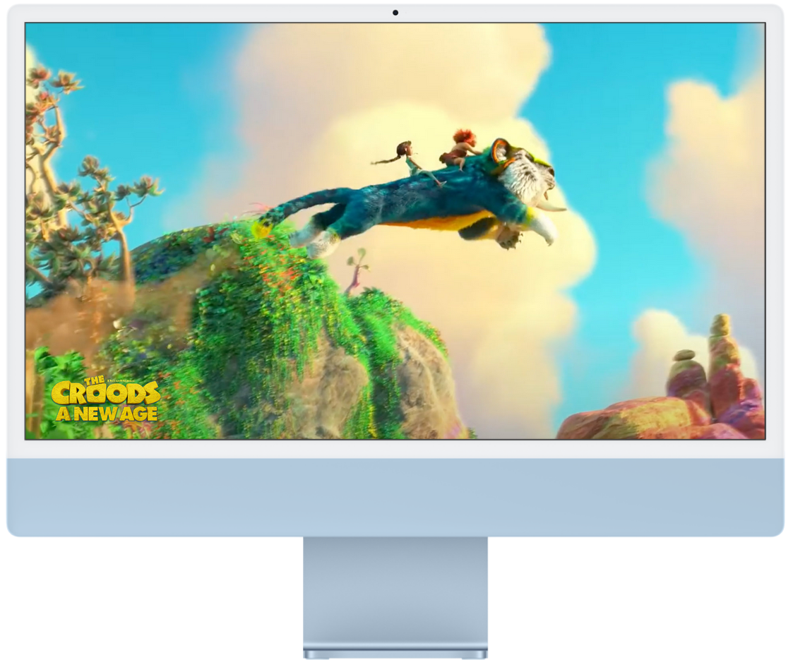793x672 pixels.
Task: Click the small pink sprout on the cliff
Action: [357, 268]
